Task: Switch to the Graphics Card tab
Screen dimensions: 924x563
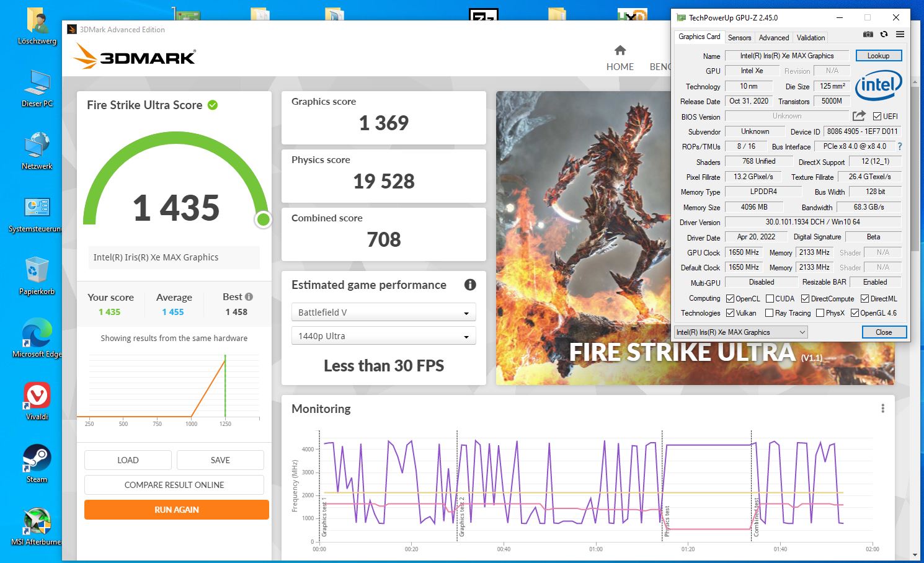Action: [x=700, y=37]
